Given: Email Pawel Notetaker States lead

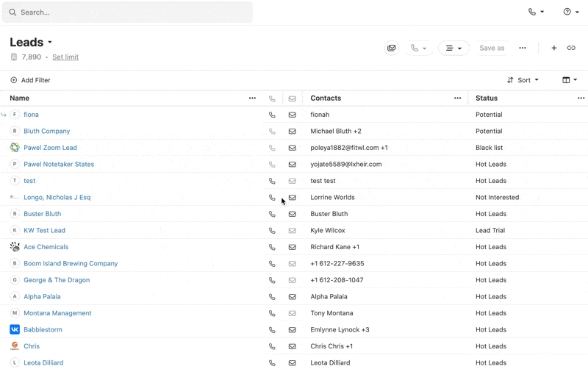Looking at the screenshot, I should coord(292,164).
